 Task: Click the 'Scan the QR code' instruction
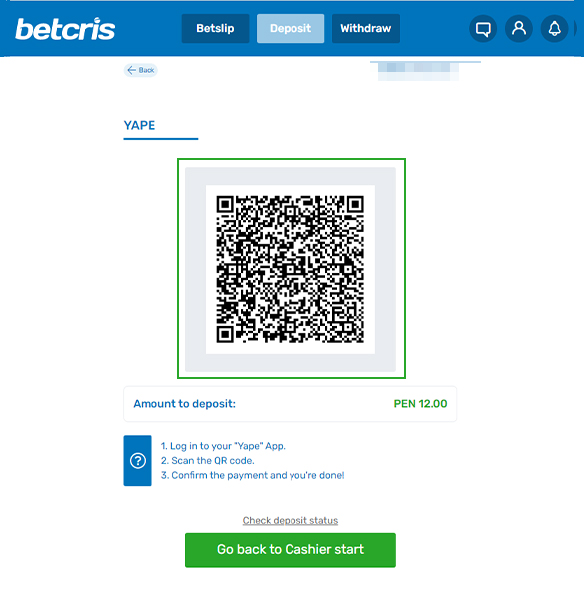208,461
